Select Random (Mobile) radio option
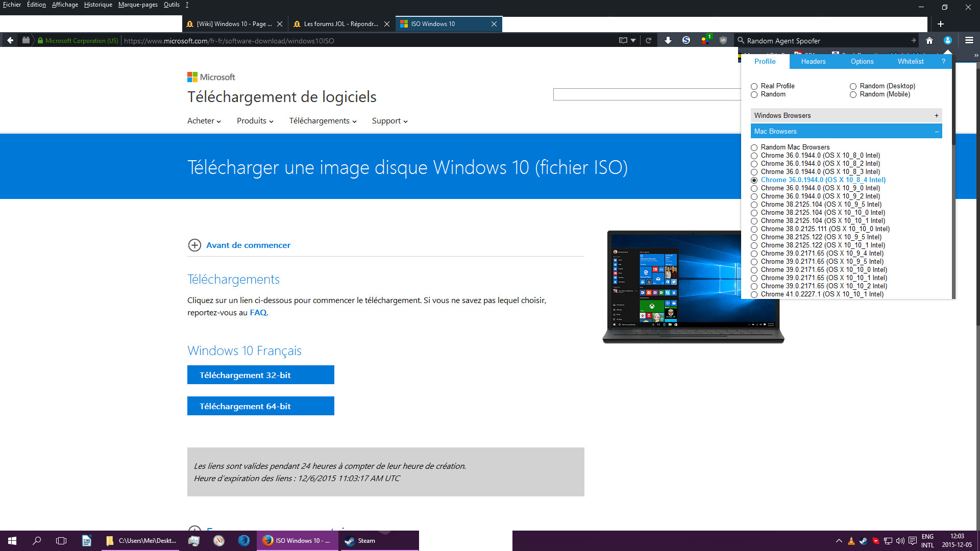980x551 pixels. pyautogui.click(x=853, y=94)
